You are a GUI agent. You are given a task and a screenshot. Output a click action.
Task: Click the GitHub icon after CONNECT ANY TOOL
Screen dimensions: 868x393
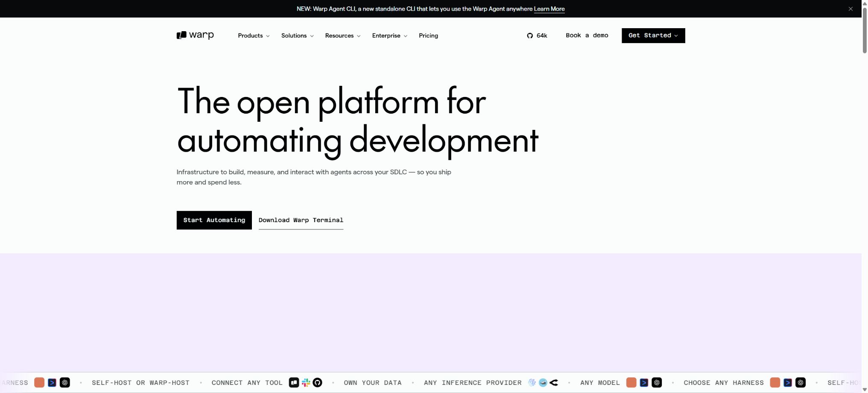click(x=317, y=383)
